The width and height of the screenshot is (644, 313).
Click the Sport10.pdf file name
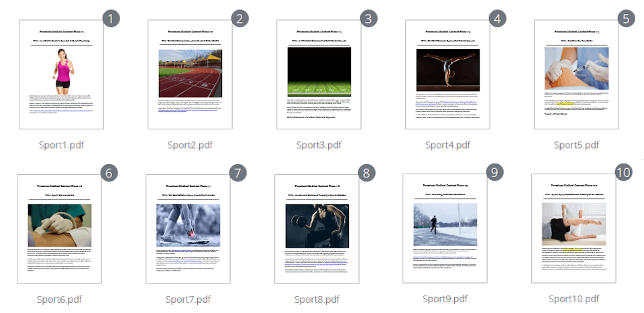pyautogui.click(x=574, y=298)
